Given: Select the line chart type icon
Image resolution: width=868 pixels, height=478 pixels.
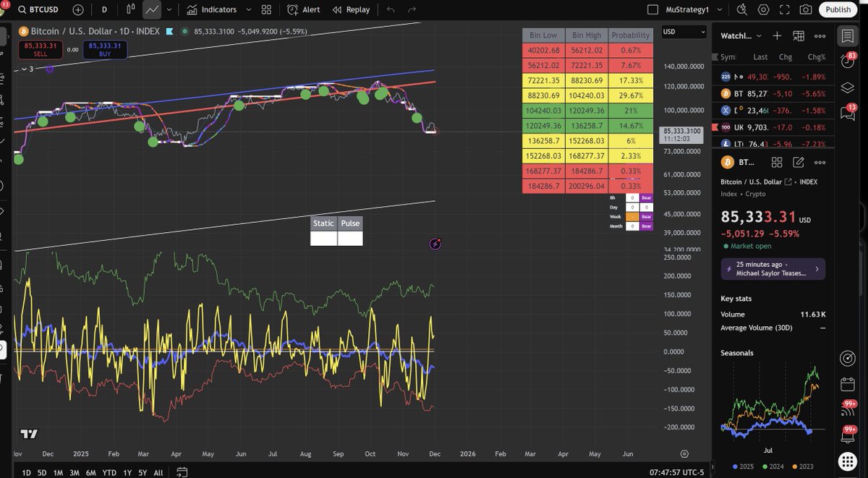Looking at the screenshot, I should [x=152, y=9].
